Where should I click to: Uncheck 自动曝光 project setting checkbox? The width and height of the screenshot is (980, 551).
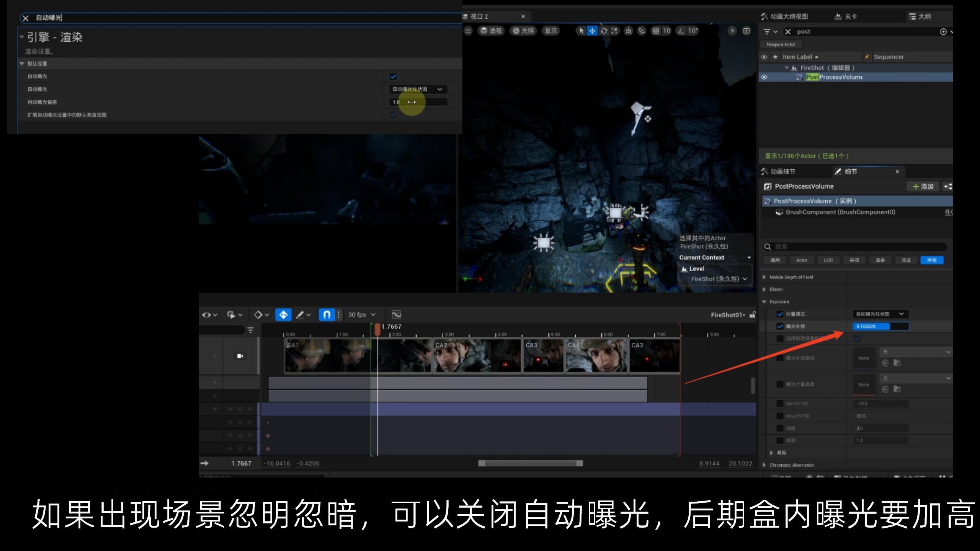pos(393,76)
